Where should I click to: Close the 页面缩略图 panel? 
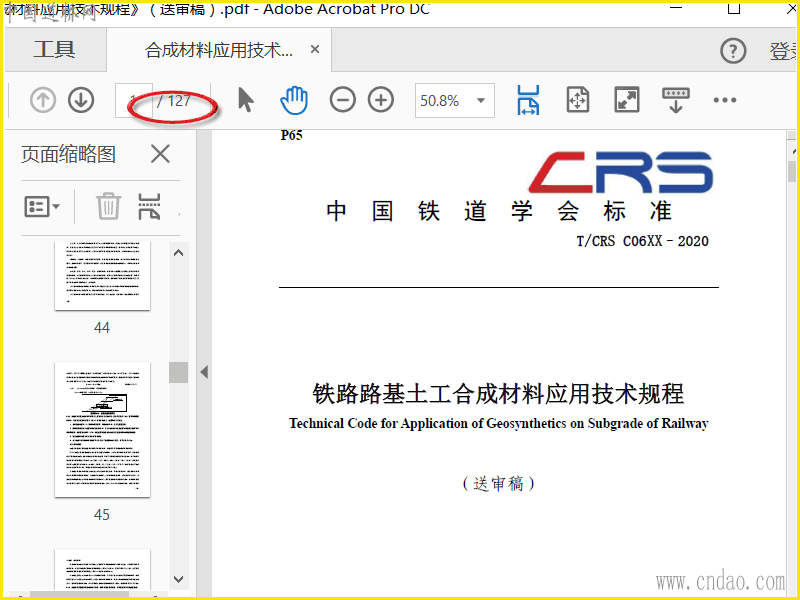(160, 154)
